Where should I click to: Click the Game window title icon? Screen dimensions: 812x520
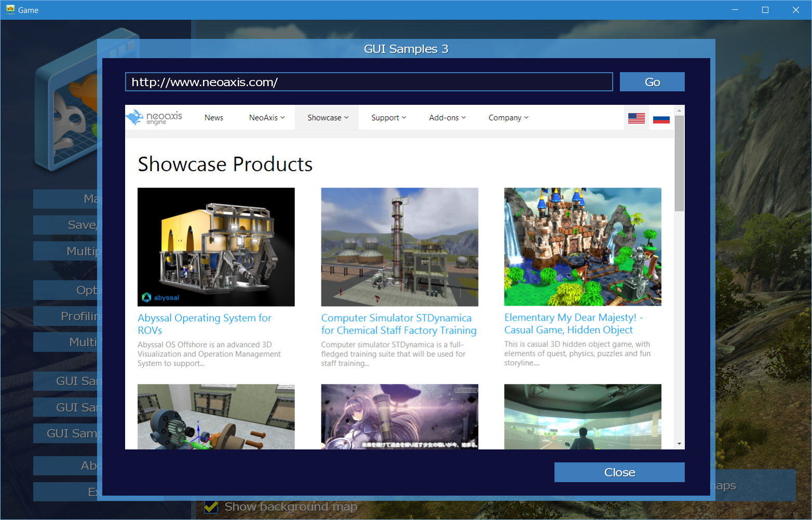(10, 9)
